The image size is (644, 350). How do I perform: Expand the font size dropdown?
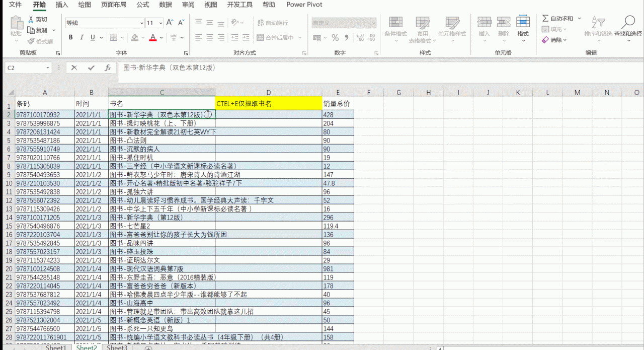click(160, 23)
